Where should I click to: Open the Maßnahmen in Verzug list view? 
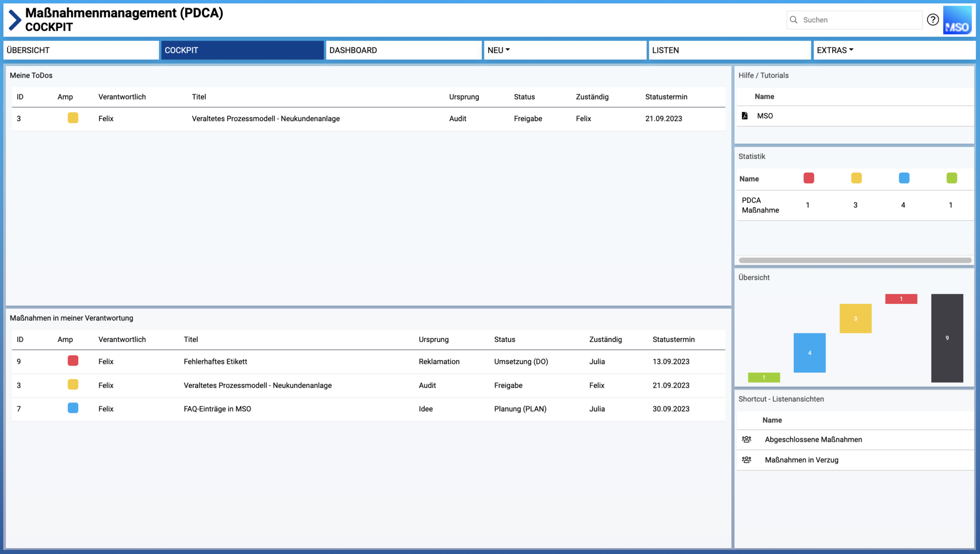[802, 460]
